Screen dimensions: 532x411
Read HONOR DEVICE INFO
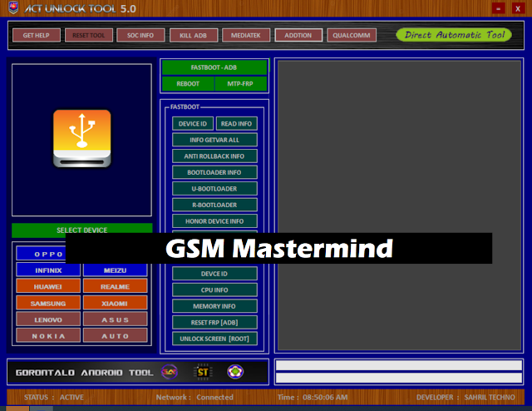(x=214, y=221)
